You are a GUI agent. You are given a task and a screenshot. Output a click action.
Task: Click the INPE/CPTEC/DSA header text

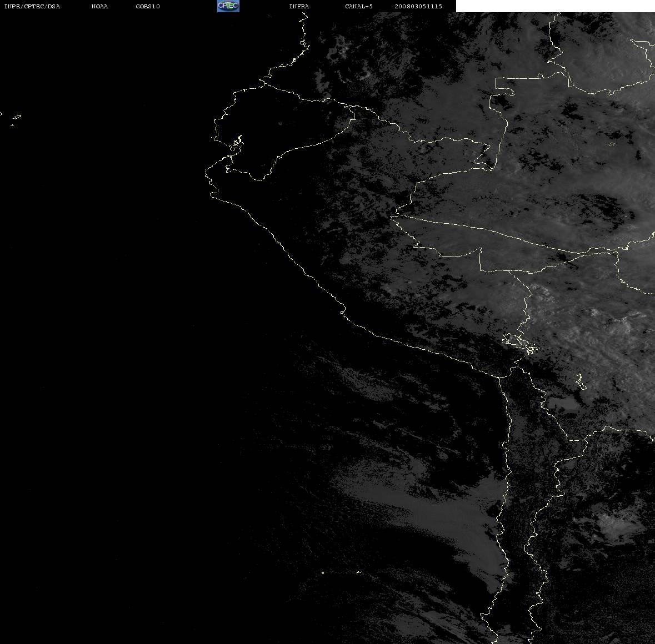coord(32,6)
